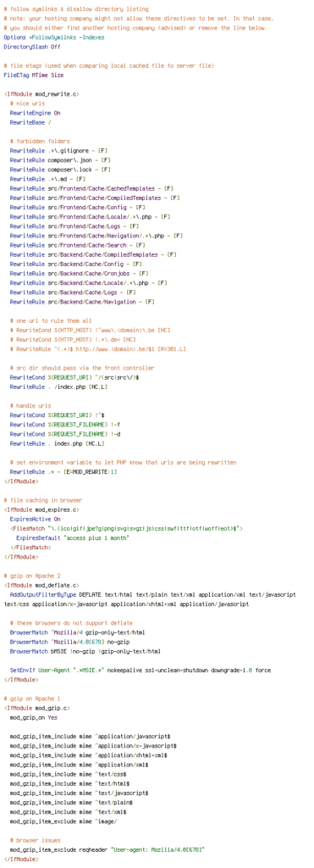314x868 pixels.
Task: Click the '# src dir should pass via the front controller' comment
Action: click(x=82, y=368)
